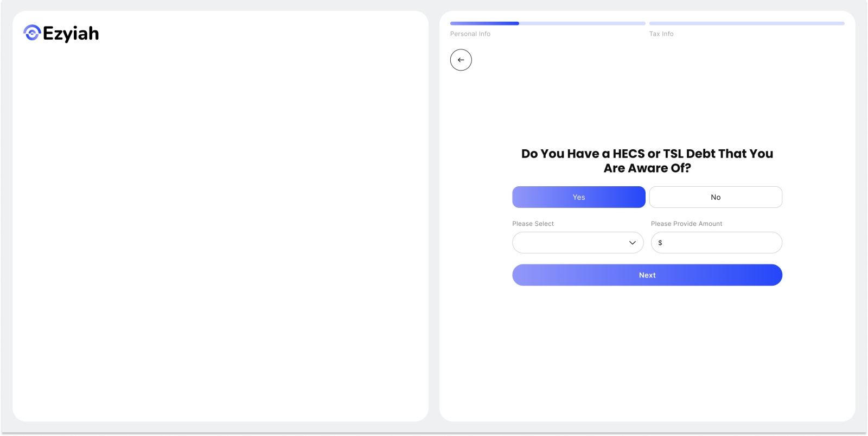Click the filled portion of Personal Info progress bar

point(484,23)
